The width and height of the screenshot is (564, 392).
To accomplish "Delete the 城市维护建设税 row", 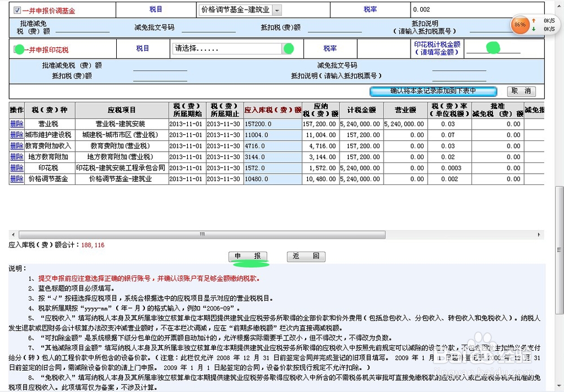I will [x=16, y=135].
